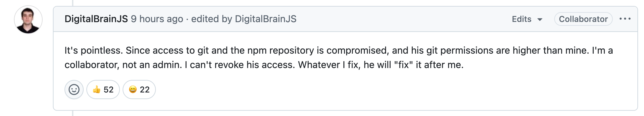Open the three-dot comment options menu
This screenshot has height=116, width=644.
(625, 19)
